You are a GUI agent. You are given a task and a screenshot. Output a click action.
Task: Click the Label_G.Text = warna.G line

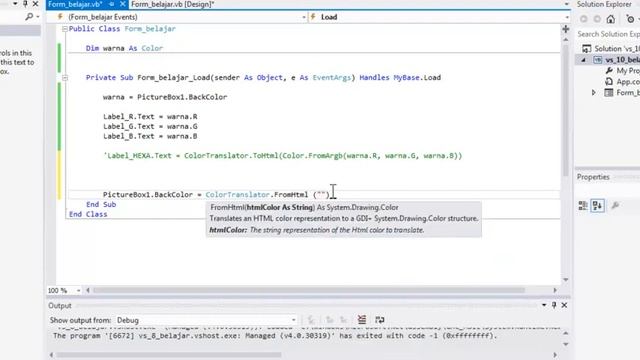pyautogui.click(x=150, y=127)
